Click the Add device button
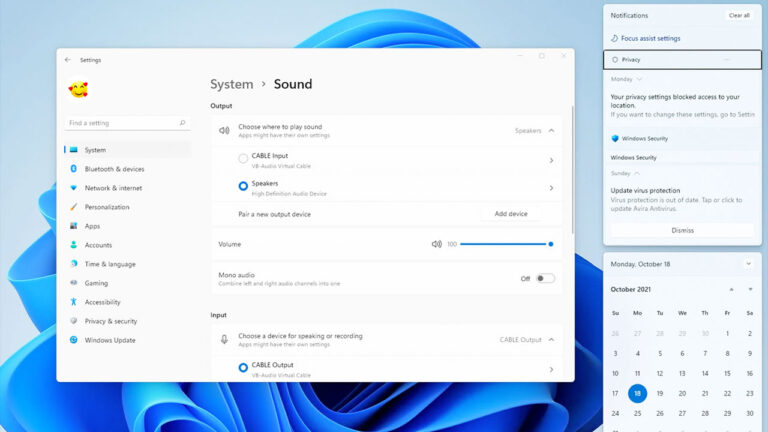The width and height of the screenshot is (768, 432). [511, 214]
